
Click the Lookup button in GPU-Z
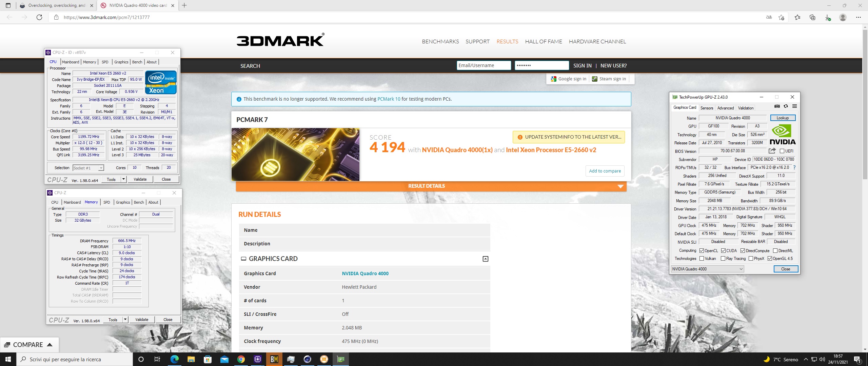pos(783,118)
